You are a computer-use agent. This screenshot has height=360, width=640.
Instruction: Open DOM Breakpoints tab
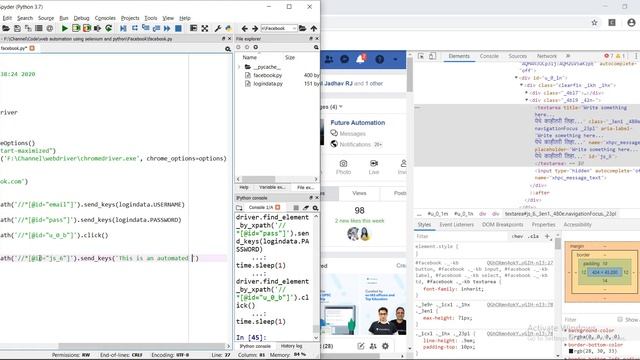click(x=502, y=224)
